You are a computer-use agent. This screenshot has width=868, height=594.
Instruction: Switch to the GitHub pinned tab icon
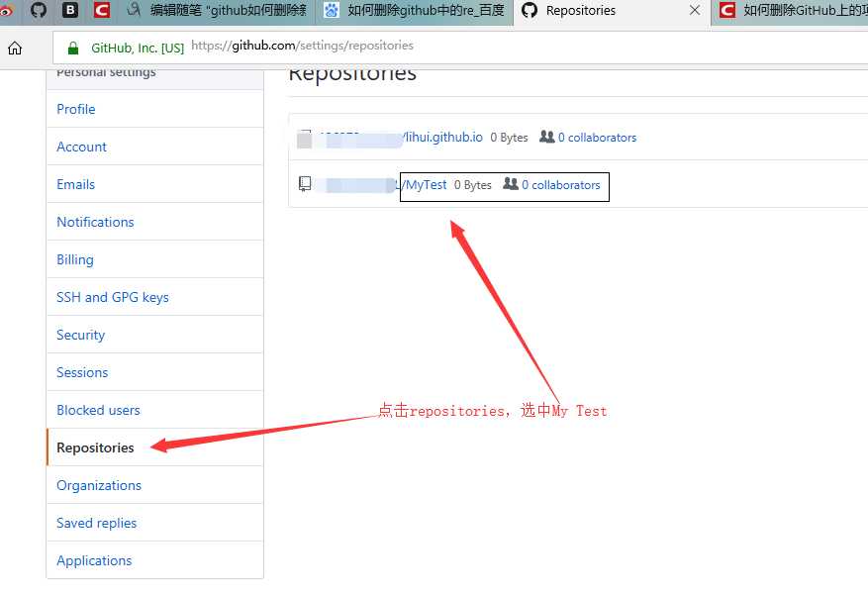pos(39,10)
